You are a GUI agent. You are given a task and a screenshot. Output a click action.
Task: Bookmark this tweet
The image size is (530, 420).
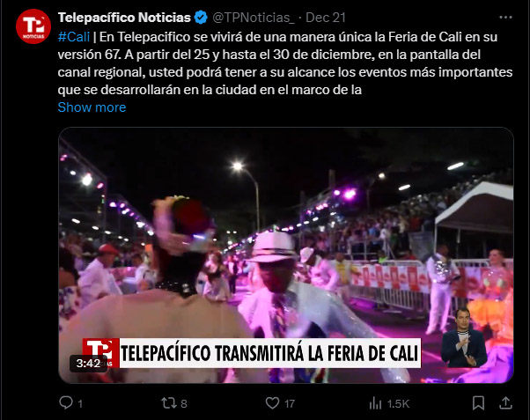[478, 402]
